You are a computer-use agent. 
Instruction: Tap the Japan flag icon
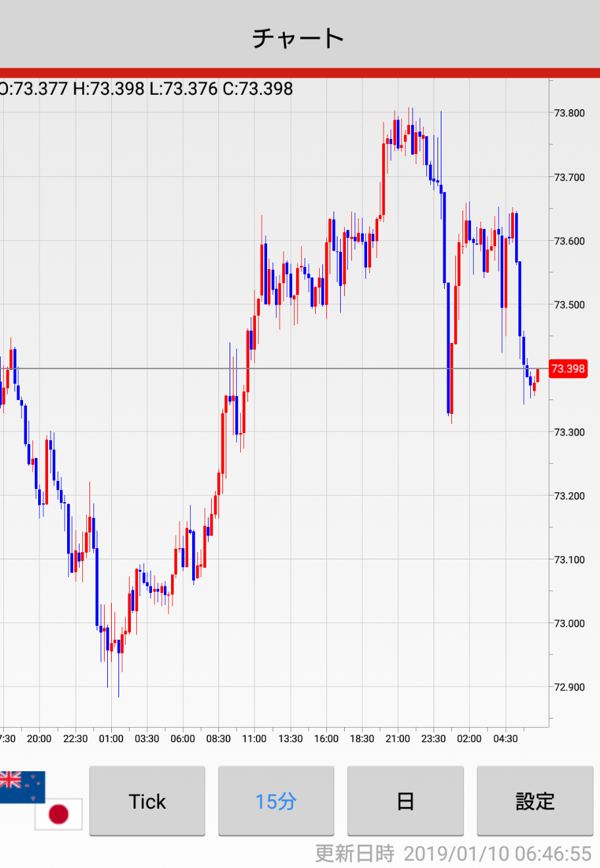pos(59,814)
